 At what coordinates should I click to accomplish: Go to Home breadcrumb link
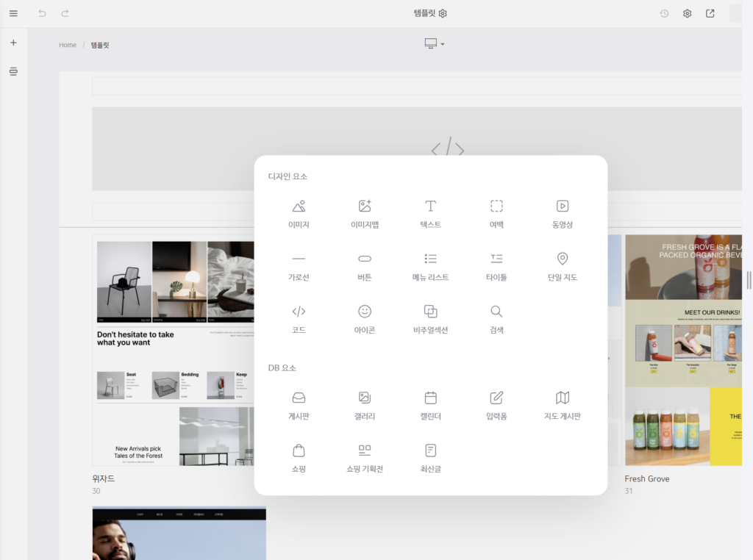68,45
